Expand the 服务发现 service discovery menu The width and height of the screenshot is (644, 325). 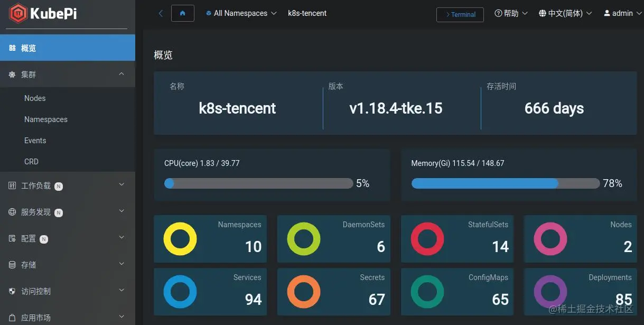pyautogui.click(x=68, y=212)
